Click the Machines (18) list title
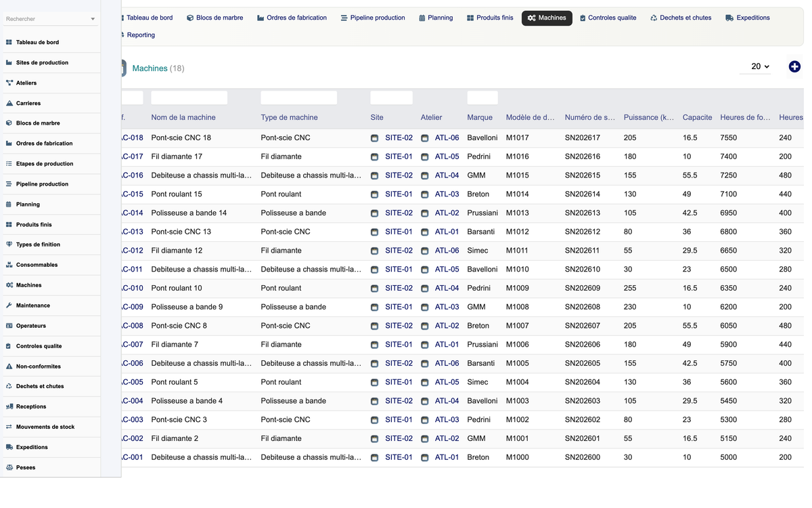The image size is (812, 508). 158,68
